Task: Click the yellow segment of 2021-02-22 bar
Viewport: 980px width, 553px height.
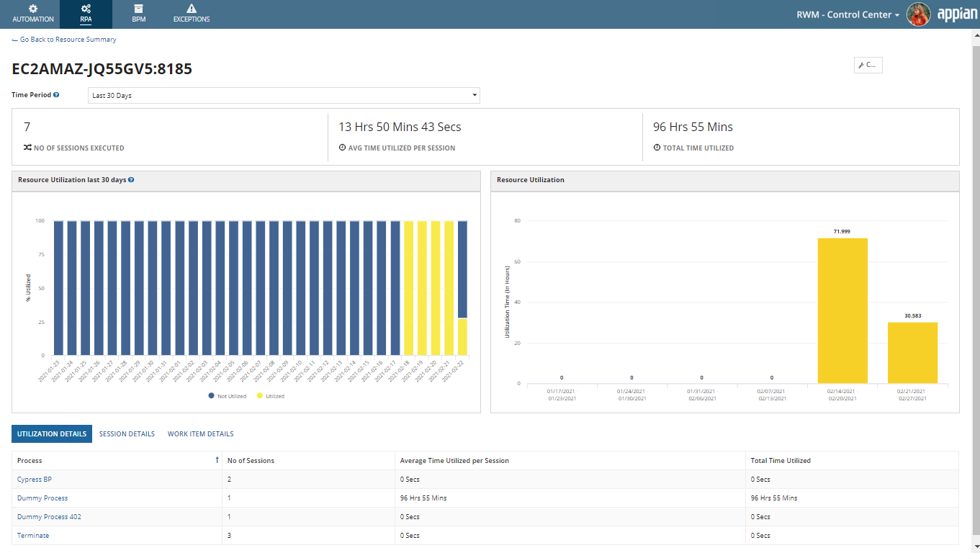Action: [x=462, y=337]
